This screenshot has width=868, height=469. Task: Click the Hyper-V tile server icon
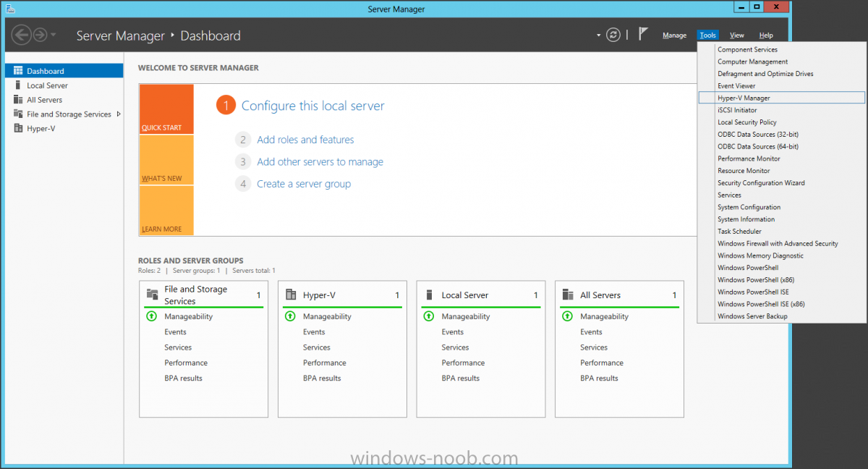[x=291, y=295]
